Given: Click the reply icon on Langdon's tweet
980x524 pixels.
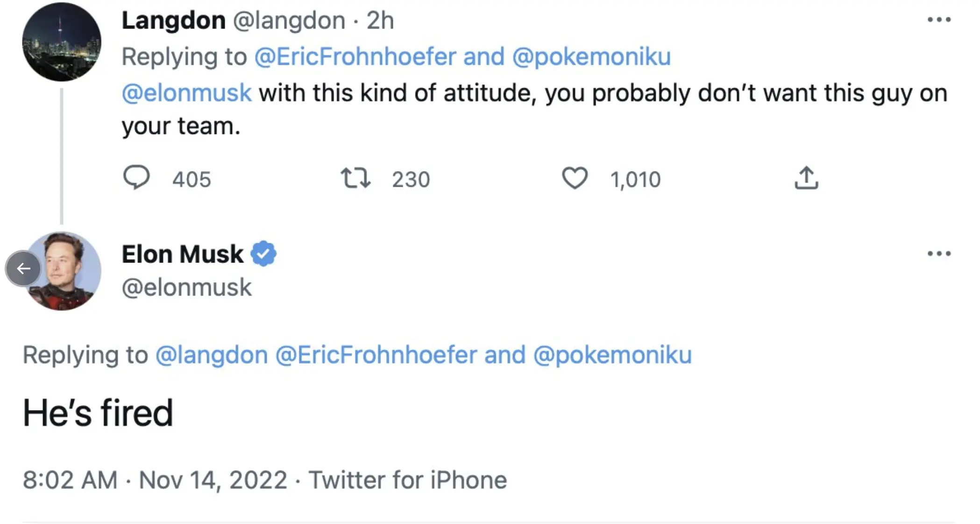Looking at the screenshot, I should pyautogui.click(x=136, y=178).
